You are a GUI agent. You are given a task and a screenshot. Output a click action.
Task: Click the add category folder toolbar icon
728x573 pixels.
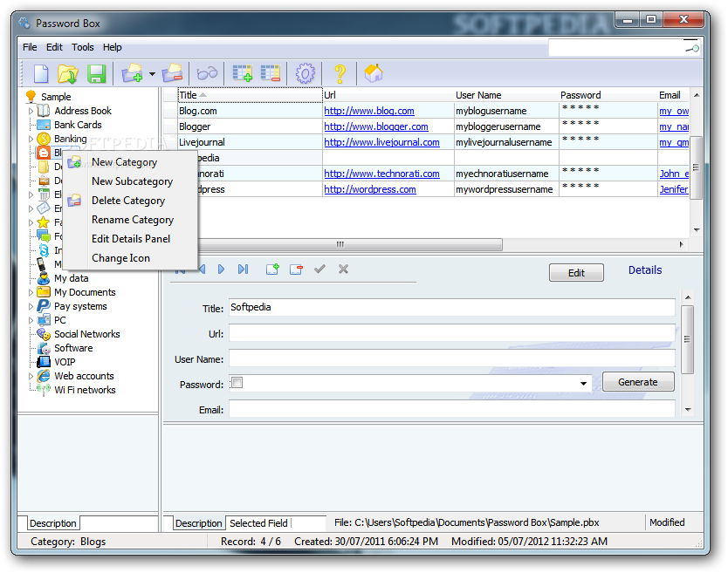(x=132, y=73)
